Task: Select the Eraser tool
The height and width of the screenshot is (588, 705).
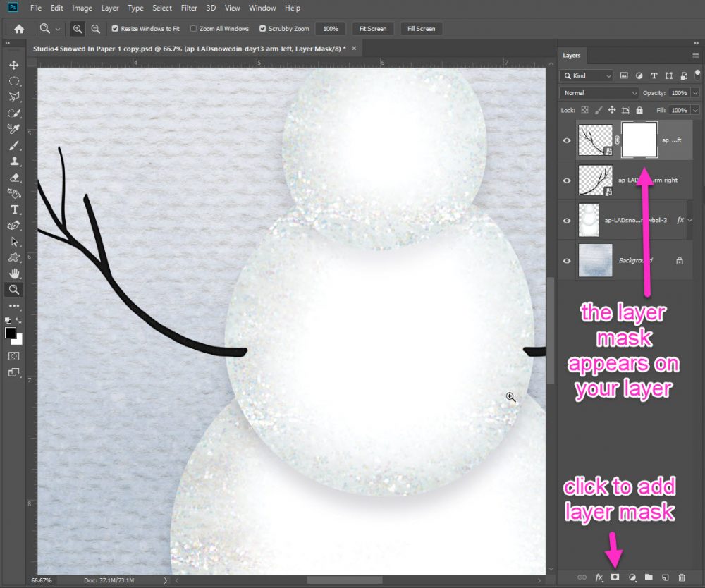Action: coord(13,178)
